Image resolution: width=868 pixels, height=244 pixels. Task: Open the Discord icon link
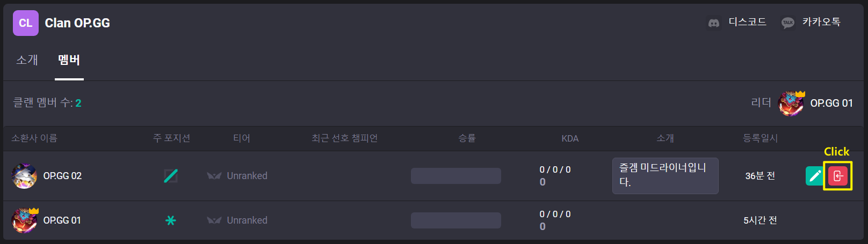[714, 23]
